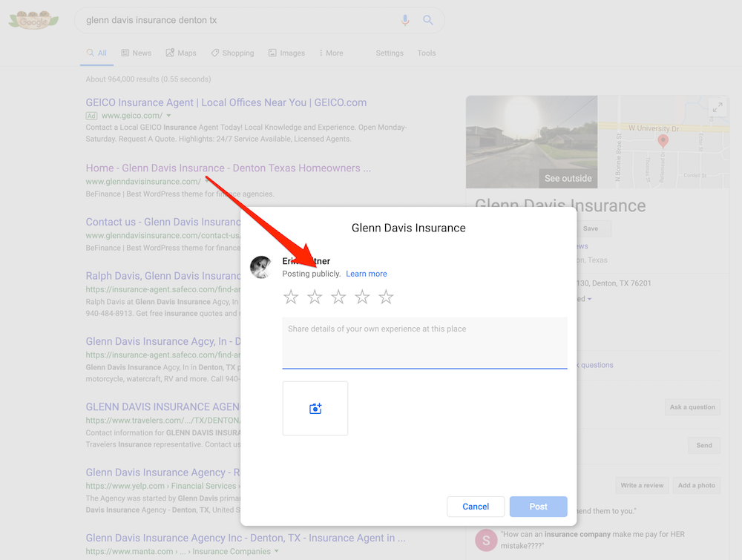Open the Glenn Davis Insurance Agency Yelp result

click(x=163, y=472)
